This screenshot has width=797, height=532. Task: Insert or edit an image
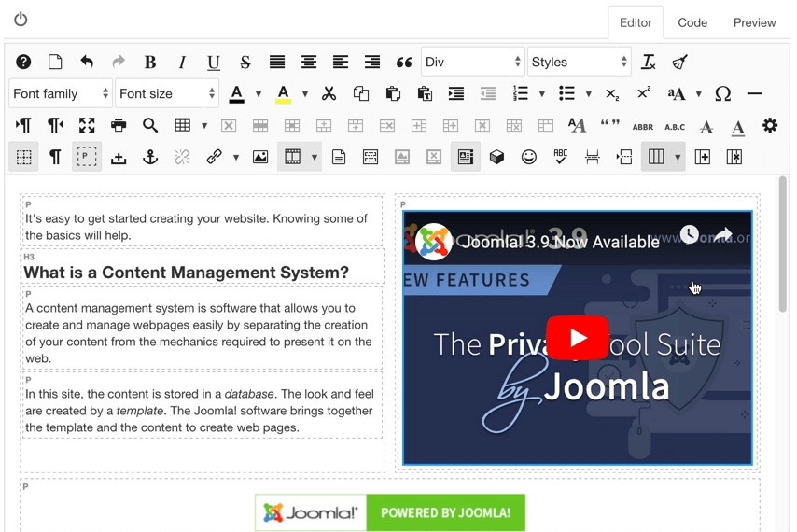coord(260,157)
